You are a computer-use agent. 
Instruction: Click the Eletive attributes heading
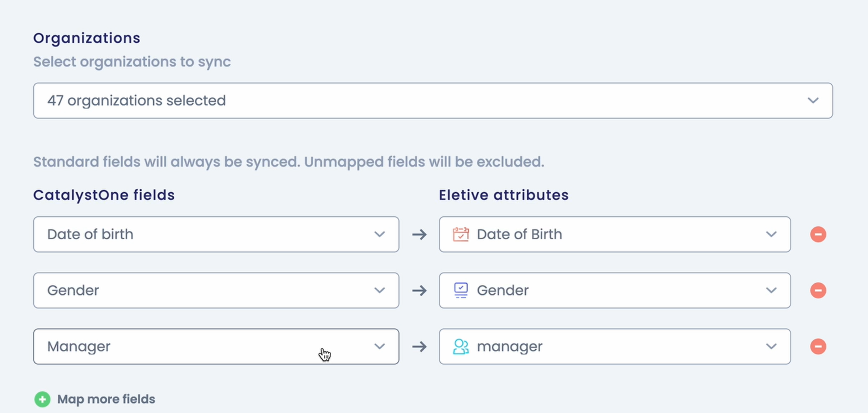click(x=504, y=195)
